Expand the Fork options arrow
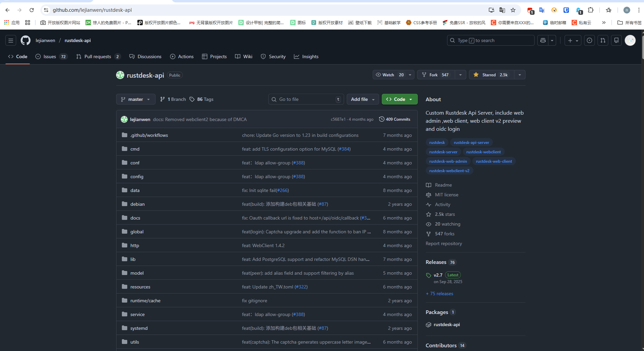644x351 pixels. click(x=460, y=75)
